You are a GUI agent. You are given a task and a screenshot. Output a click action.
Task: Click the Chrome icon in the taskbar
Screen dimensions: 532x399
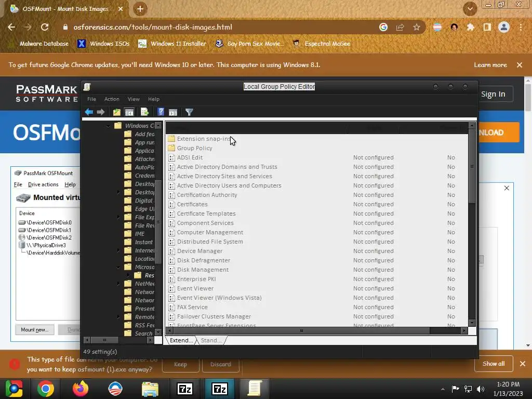coord(46,389)
